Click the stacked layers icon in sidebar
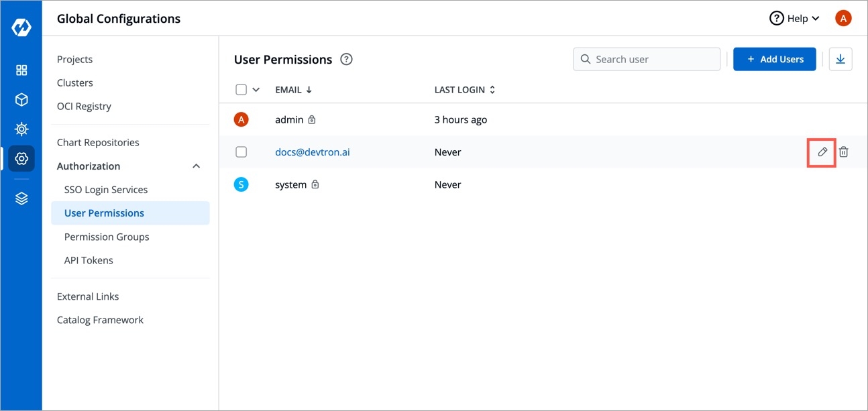Image resolution: width=868 pixels, height=411 pixels. click(21, 198)
